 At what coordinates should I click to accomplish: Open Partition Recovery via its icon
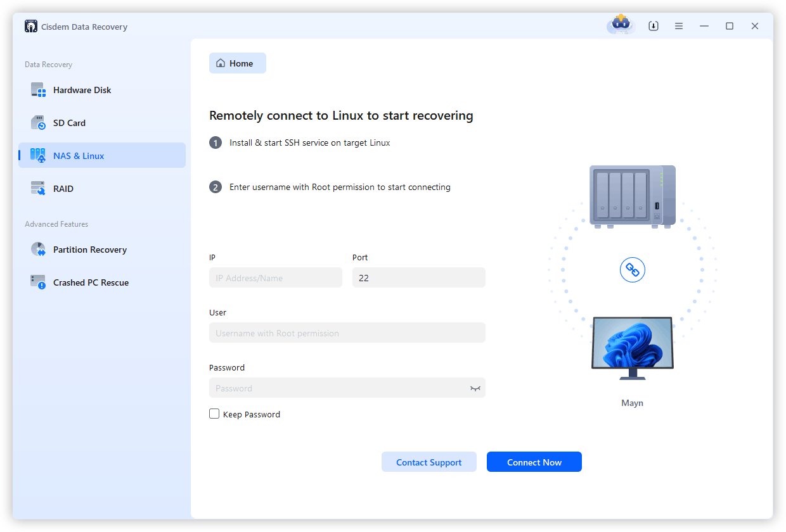pos(39,250)
